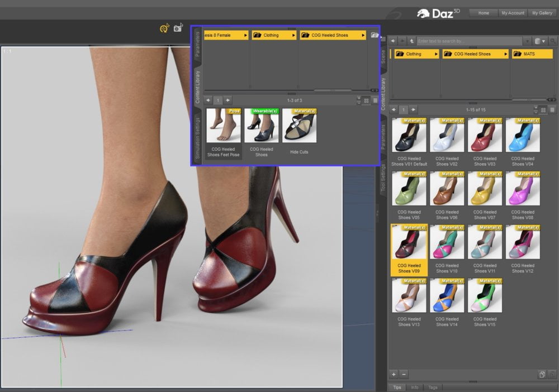Expand the Clothing folder breadcrumb arrow

[x=436, y=54]
